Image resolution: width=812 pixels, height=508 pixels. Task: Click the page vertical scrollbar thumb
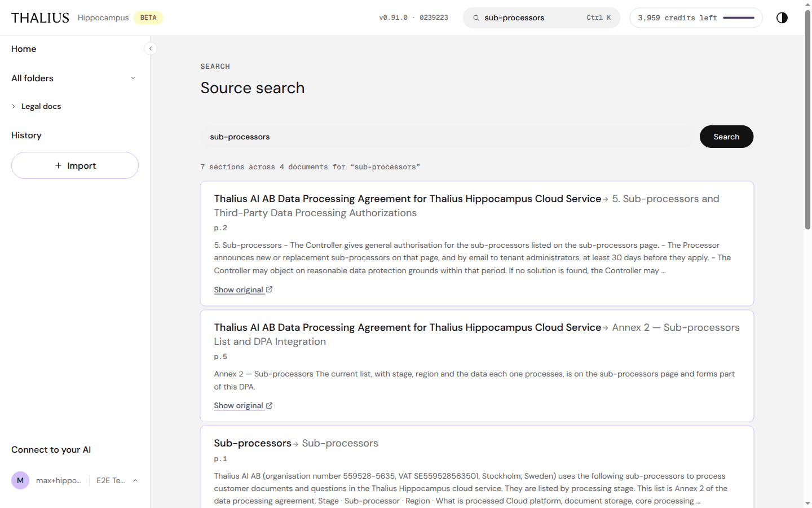[807, 120]
